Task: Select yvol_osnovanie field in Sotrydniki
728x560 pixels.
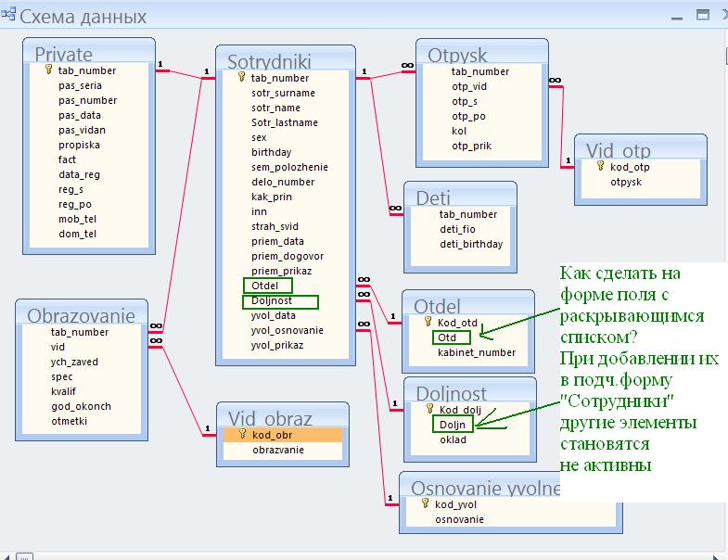Action: pyautogui.click(x=287, y=331)
